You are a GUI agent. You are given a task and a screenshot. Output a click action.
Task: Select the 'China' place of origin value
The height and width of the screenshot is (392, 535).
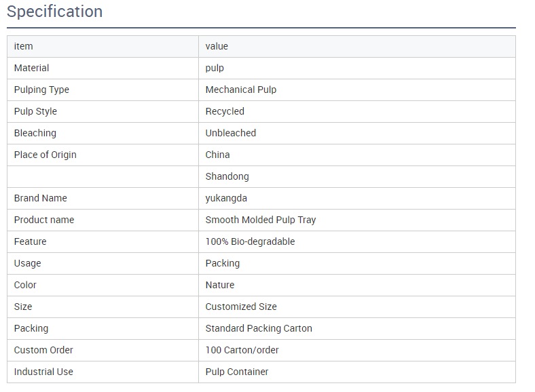tap(218, 155)
